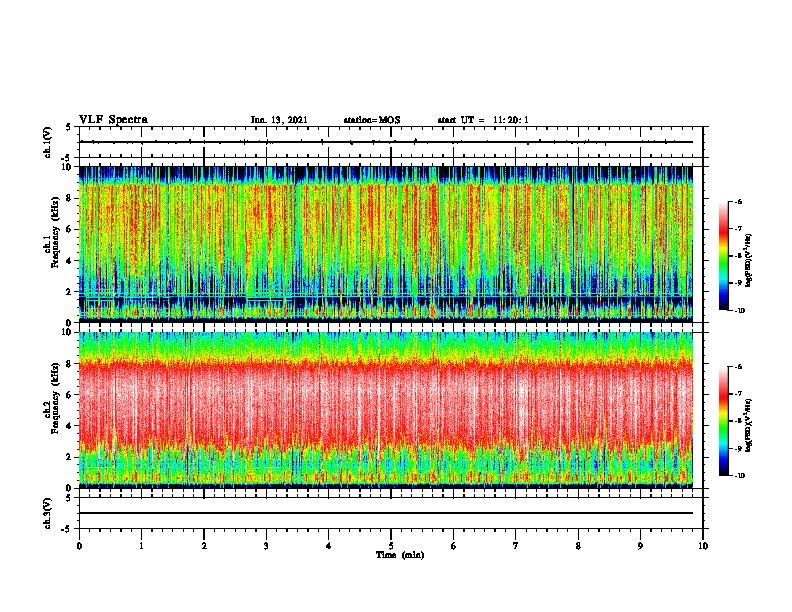Click the "-6" label on ch.1 colorbar
The image size is (792, 612).
pos(738,201)
